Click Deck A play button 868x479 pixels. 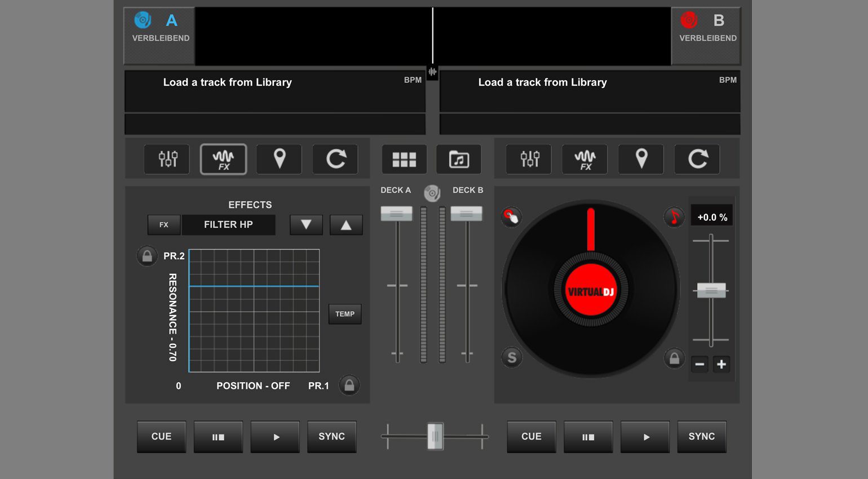(x=275, y=437)
